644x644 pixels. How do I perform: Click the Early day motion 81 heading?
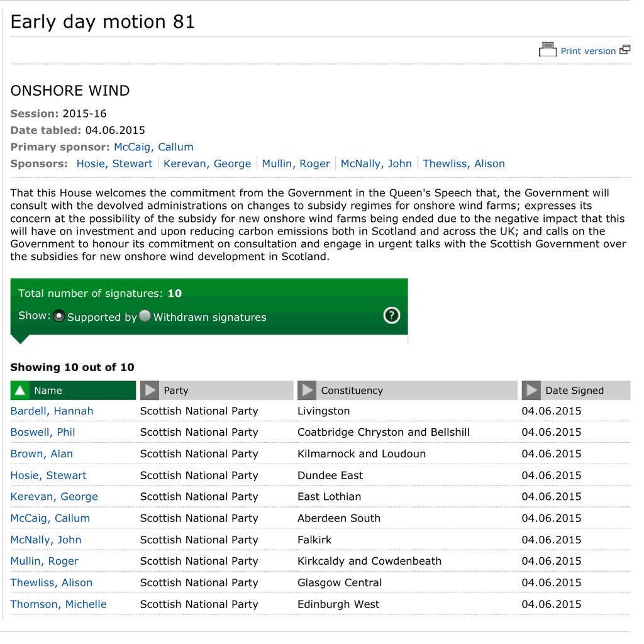pos(103,22)
